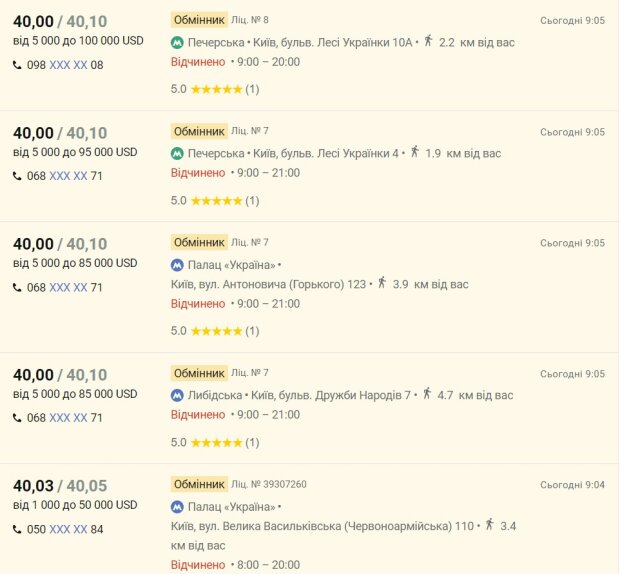The image size is (620, 574).
Task: Click blue metro icon above Велика Васильківська address
Action: pos(177,506)
